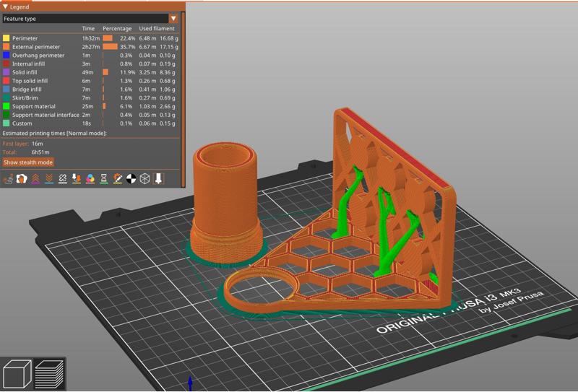Click Estimated printing times Normal mode label
The height and width of the screenshot is (392, 578).
point(55,133)
